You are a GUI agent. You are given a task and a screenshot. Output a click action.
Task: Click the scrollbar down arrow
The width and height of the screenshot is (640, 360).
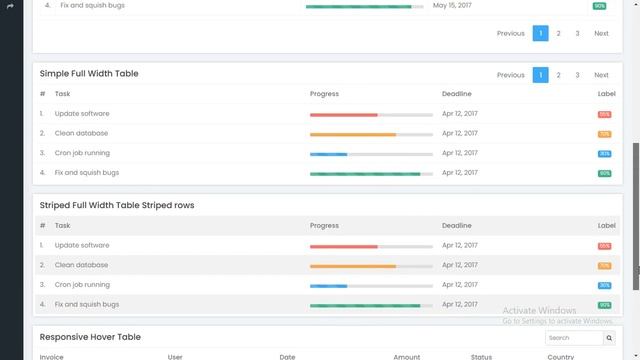pyautogui.click(x=636, y=356)
